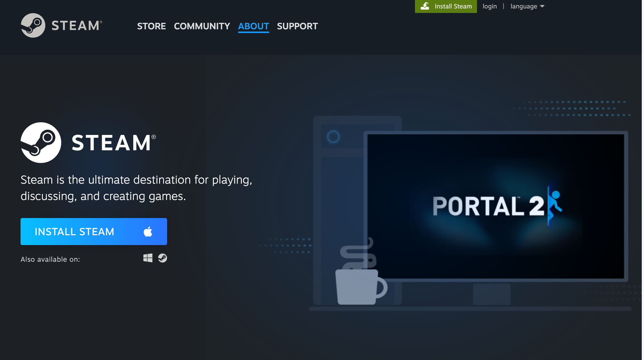Click the login link
Viewport: 644px width, 360px height.
coord(489,6)
